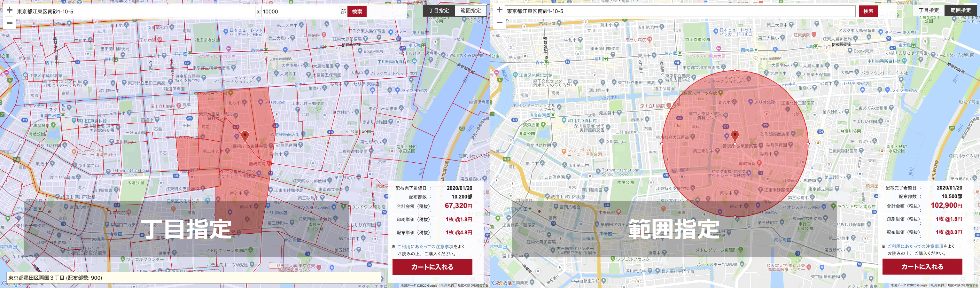Zoom out on the 範囲指定 map

[499, 23]
